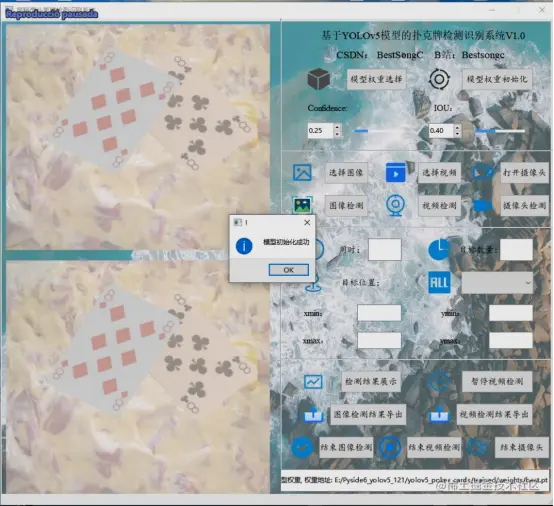
Task: Click the blue info icon in the dialog
Action: coord(244,246)
